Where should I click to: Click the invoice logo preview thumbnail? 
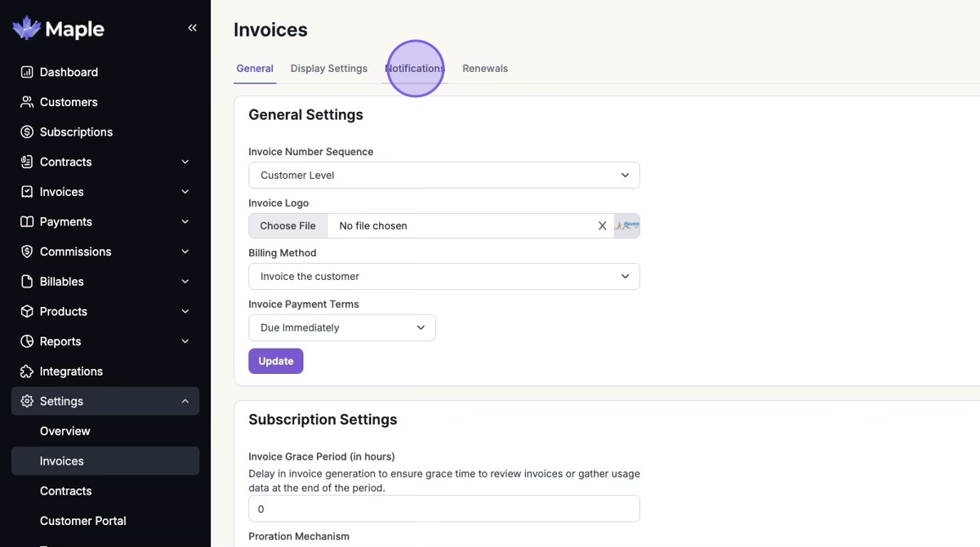626,226
